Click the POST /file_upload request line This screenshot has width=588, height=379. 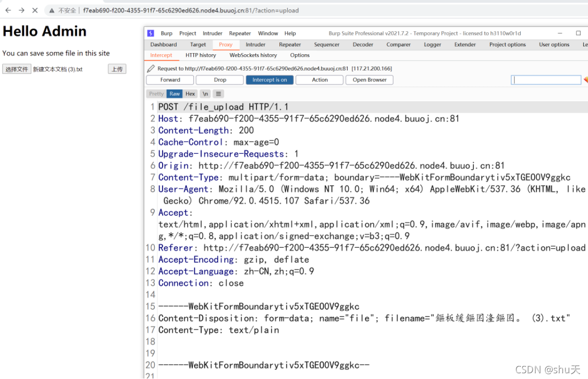(x=224, y=107)
